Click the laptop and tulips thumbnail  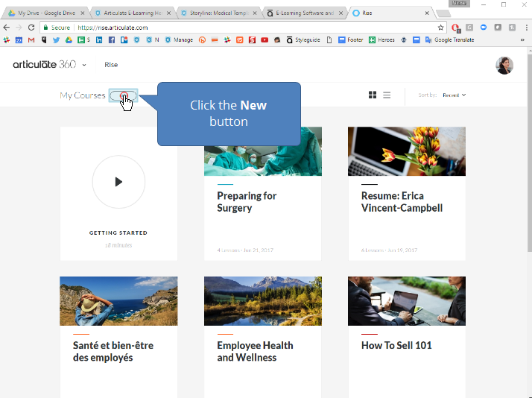pyautogui.click(x=407, y=151)
